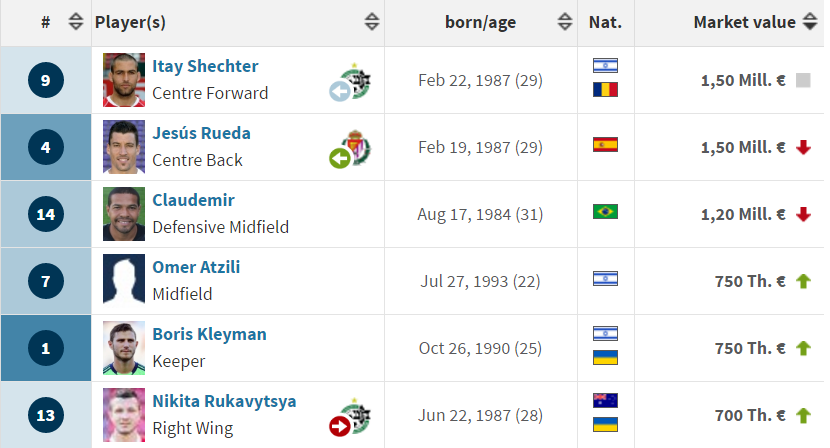
Task: Open Omer Atzili's player profile link
Action: point(196,267)
